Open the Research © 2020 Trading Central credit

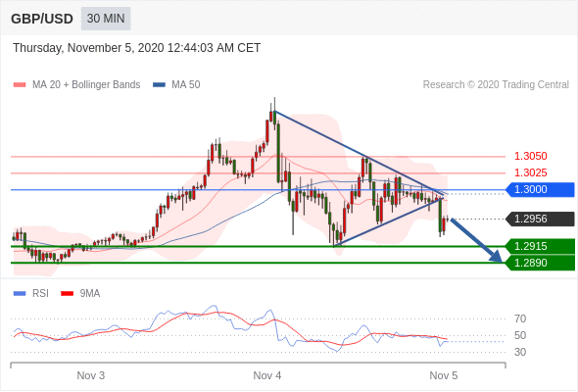pyautogui.click(x=496, y=85)
